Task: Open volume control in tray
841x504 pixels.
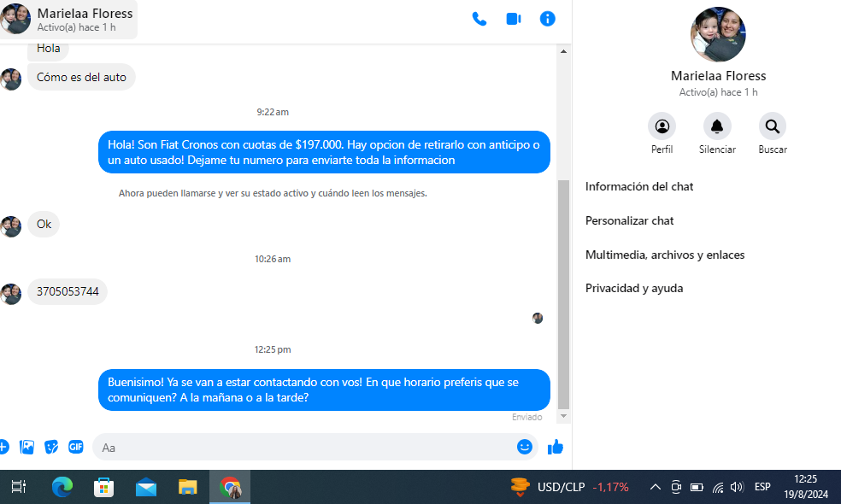Action: point(737,487)
